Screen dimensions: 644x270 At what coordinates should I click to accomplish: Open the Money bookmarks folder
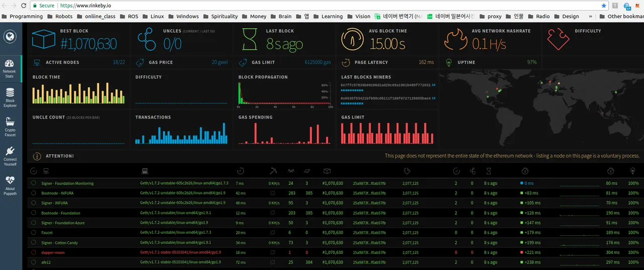[254, 16]
